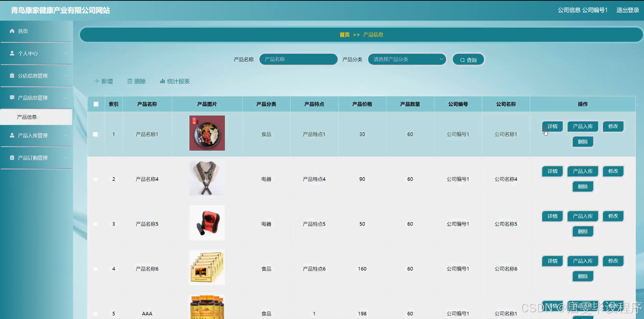This screenshot has width=644, height=319.
Task: Check the checkbox for row 产品名称1
Action: coord(95,134)
